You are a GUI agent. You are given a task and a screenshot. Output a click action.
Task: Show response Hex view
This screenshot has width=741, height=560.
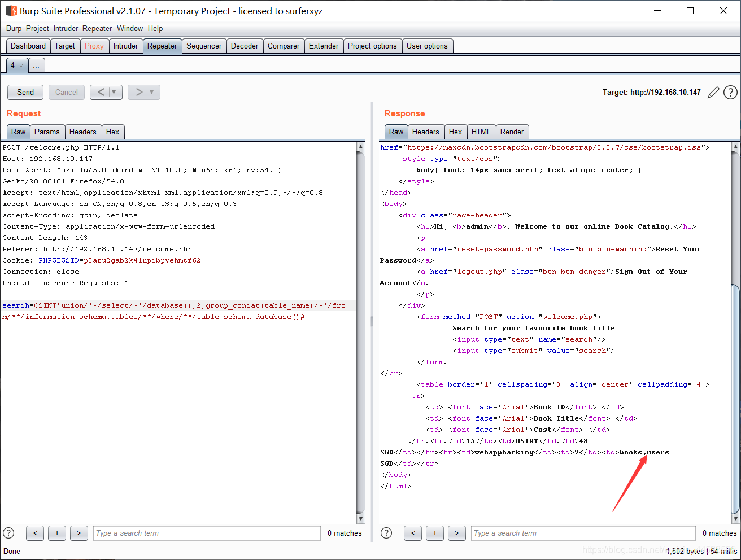[x=456, y=132]
